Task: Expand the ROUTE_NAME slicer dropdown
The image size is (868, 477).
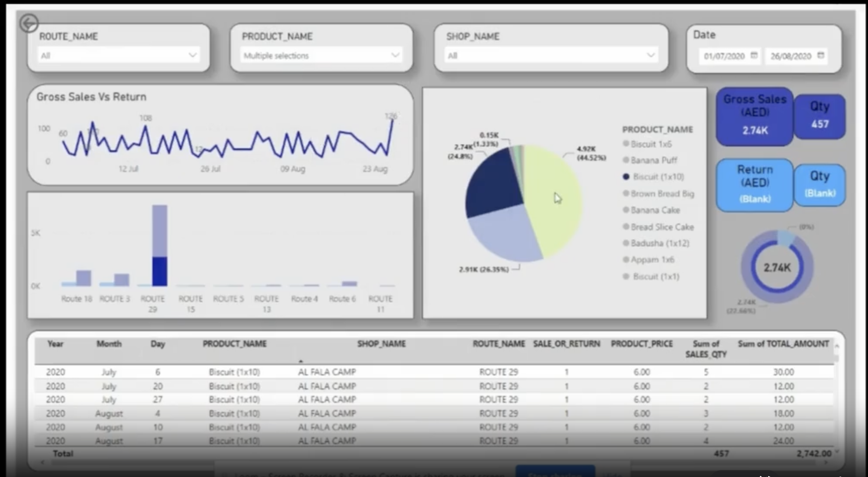Action: (192, 55)
